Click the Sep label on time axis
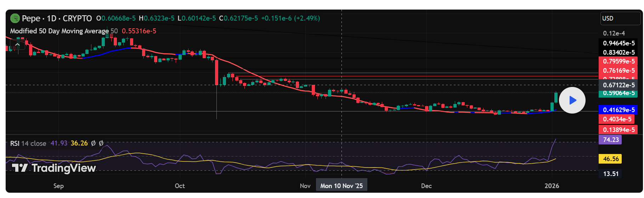The height and width of the screenshot is (198, 644). 58,186
